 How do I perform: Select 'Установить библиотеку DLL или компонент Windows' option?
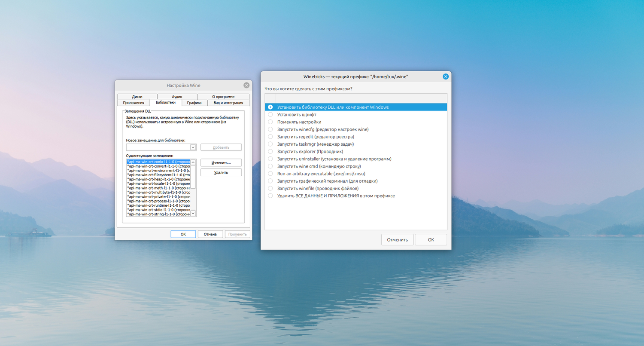(356, 107)
